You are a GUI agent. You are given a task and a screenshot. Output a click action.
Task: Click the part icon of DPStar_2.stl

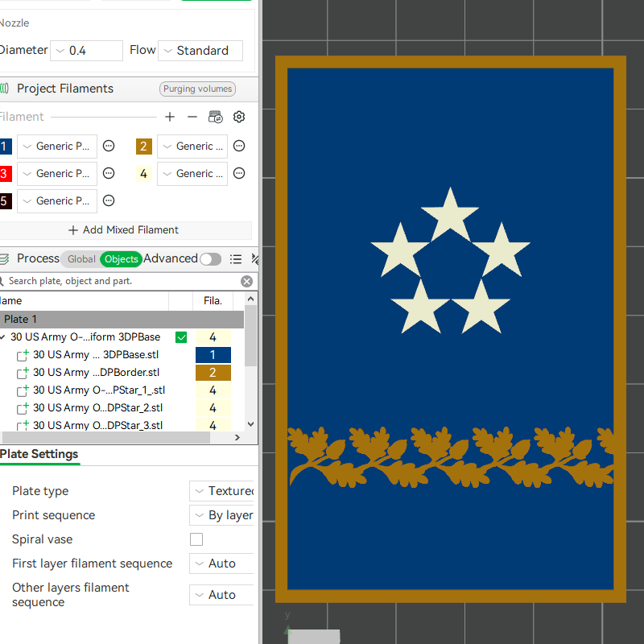click(x=23, y=408)
